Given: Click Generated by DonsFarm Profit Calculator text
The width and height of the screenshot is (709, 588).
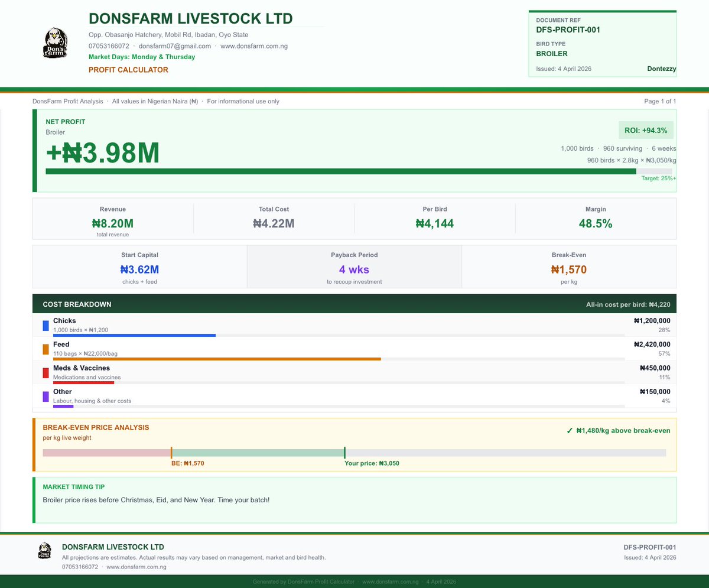Looking at the screenshot, I should 304,581.
